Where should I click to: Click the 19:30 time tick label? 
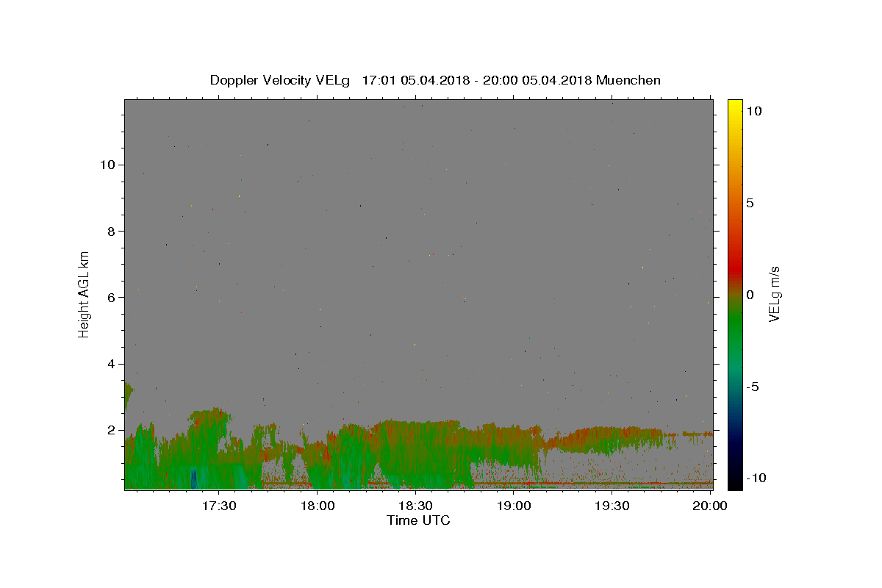(612, 506)
